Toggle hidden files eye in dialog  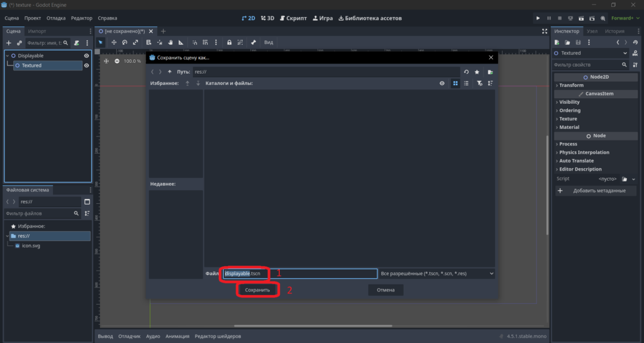442,83
